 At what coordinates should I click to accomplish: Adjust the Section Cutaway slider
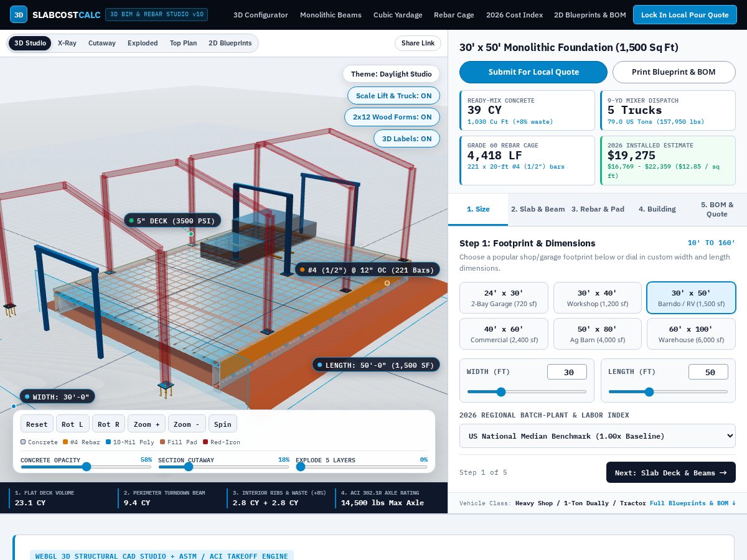point(223,467)
